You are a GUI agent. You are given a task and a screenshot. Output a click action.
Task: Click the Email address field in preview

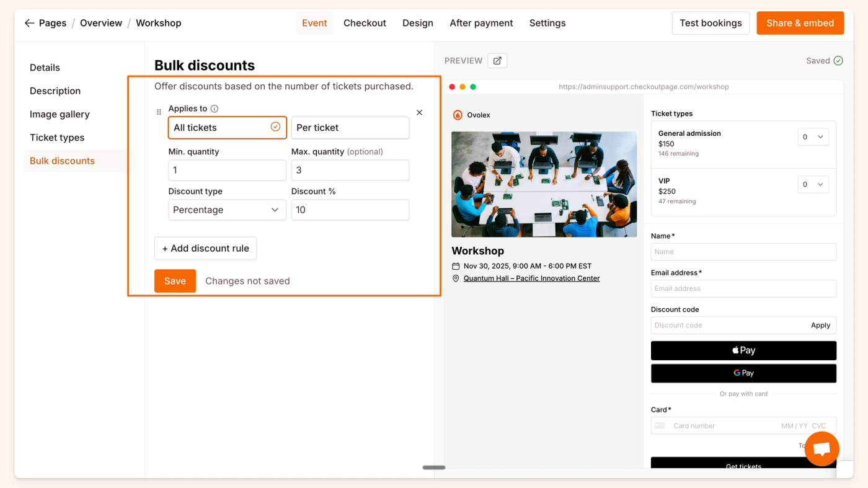[743, 288]
